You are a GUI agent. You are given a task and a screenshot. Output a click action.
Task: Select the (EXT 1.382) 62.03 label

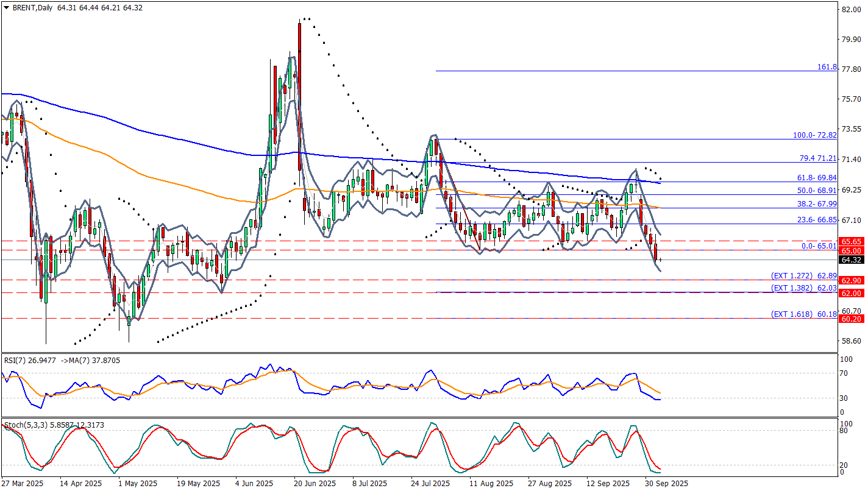pyautogui.click(x=803, y=288)
